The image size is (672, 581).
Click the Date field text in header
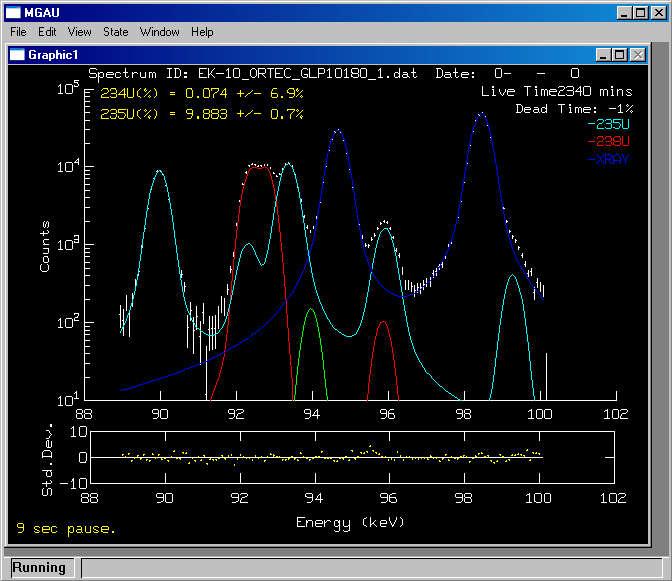(x=507, y=74)
